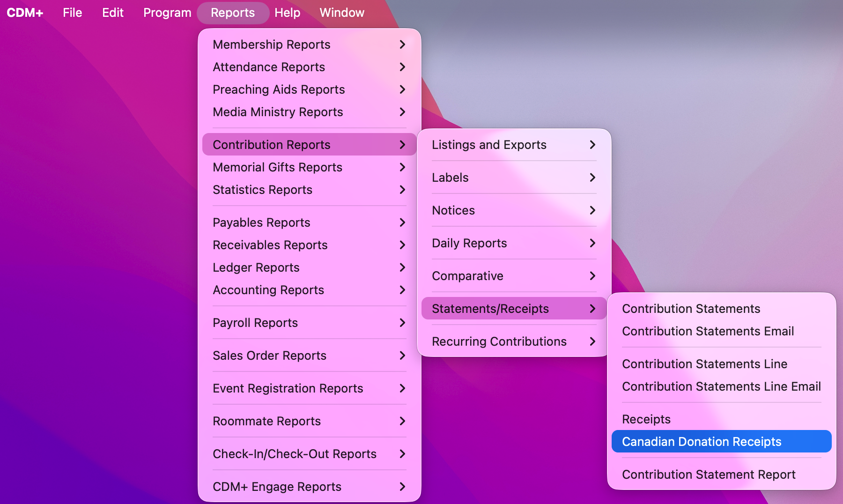Expand Memorial Gifts Reports submenu
This screenshot has height=504, width=843.
pos(309,167)
